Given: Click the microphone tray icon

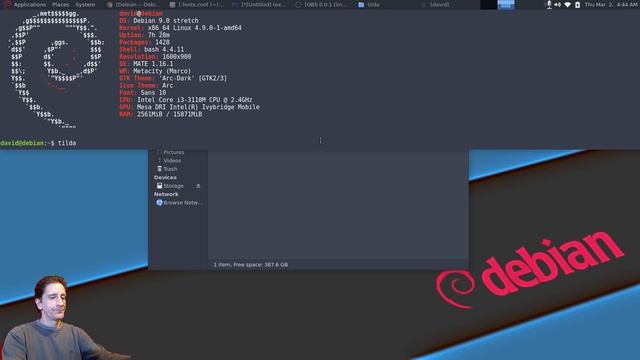Looking at the screenshot, I should [549, 4].
